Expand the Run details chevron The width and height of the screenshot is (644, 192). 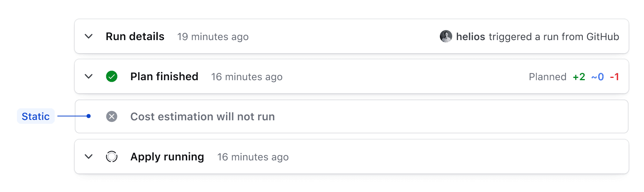tap(89, 37)
